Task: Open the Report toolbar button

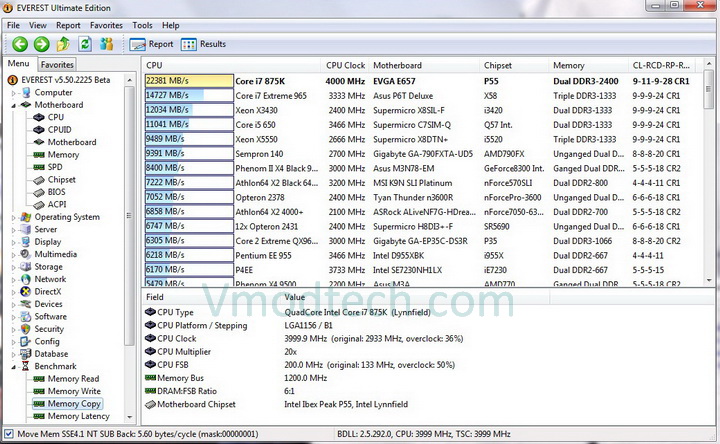Action: (x=152, y=44)
